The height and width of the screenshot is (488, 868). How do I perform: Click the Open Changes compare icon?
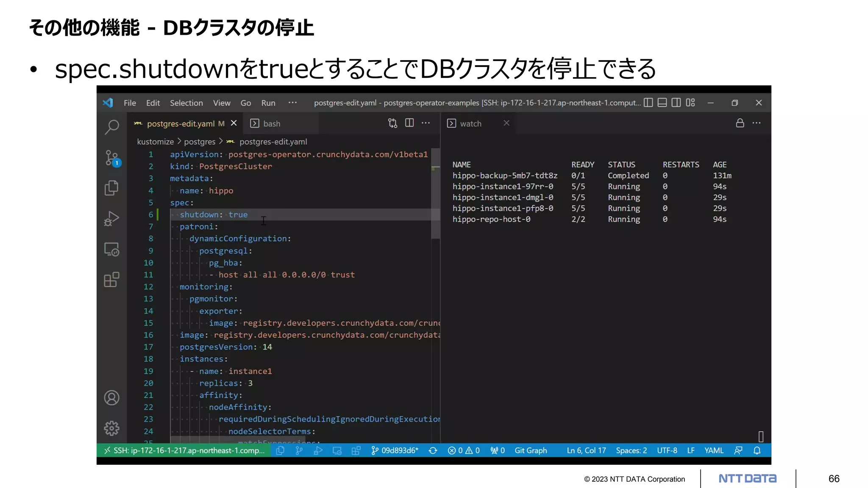tap(393, 123)
